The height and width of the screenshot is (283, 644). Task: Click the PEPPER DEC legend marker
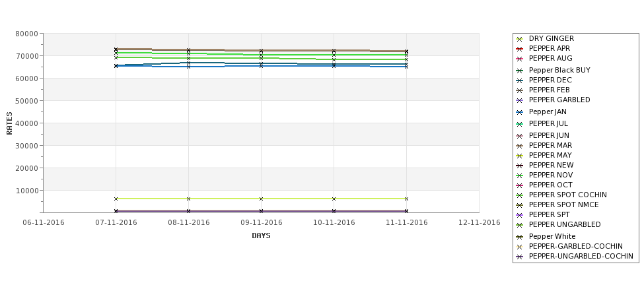(x=519, y=80)
